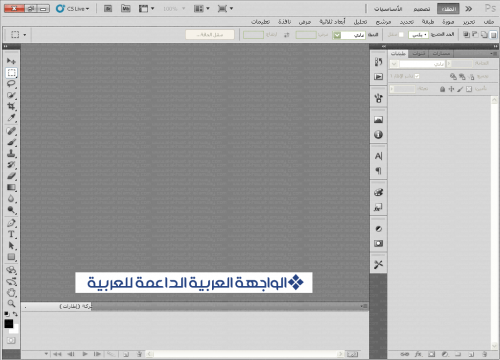Select the Clone Stamp tool

click(11, 154)
